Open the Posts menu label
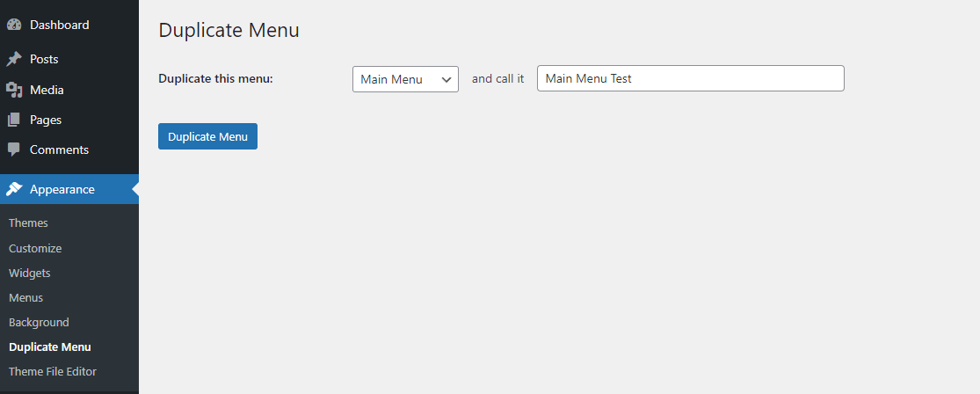 click(x=44, y=60)
